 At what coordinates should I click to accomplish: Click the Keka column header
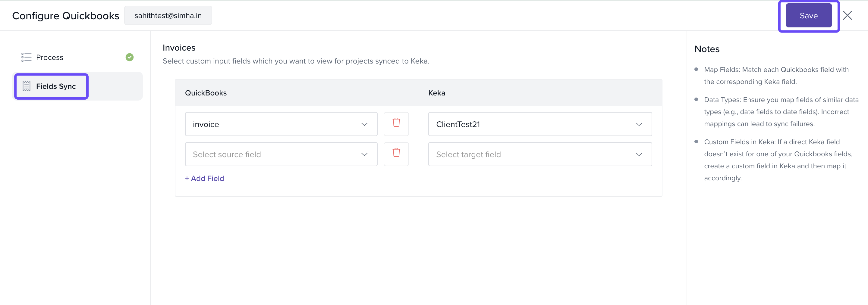436,93
